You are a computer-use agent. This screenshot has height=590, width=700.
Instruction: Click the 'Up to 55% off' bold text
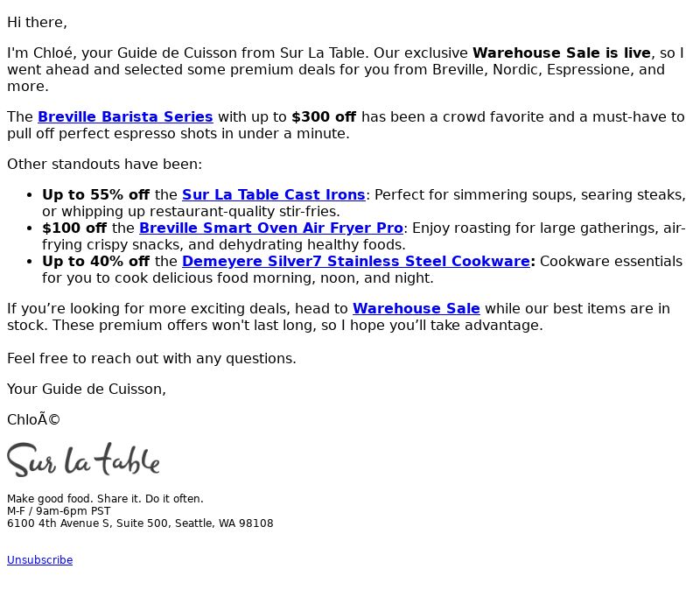coord(95,194)
